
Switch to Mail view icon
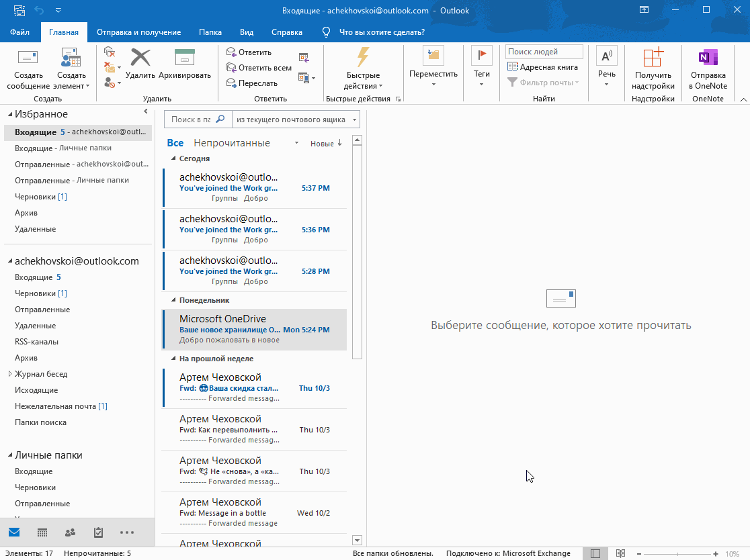[14, 532]
